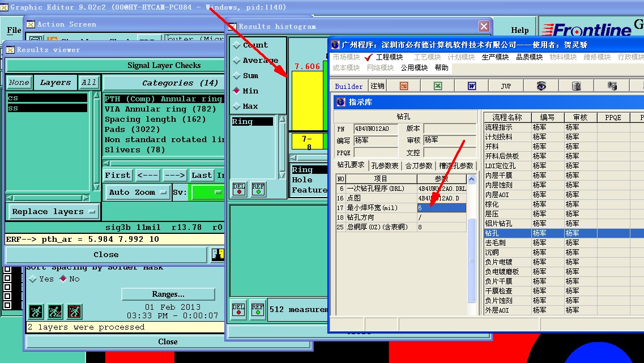Click the PN input field 4B4UN012A0
Screen dimensions: 644x363
click(x=376, y=129)
